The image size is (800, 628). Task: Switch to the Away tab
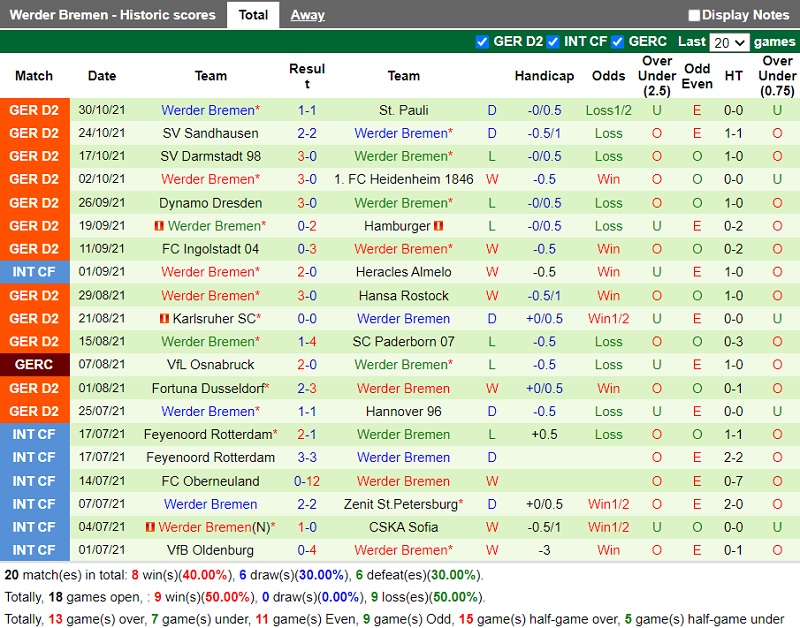pos(307,15)
